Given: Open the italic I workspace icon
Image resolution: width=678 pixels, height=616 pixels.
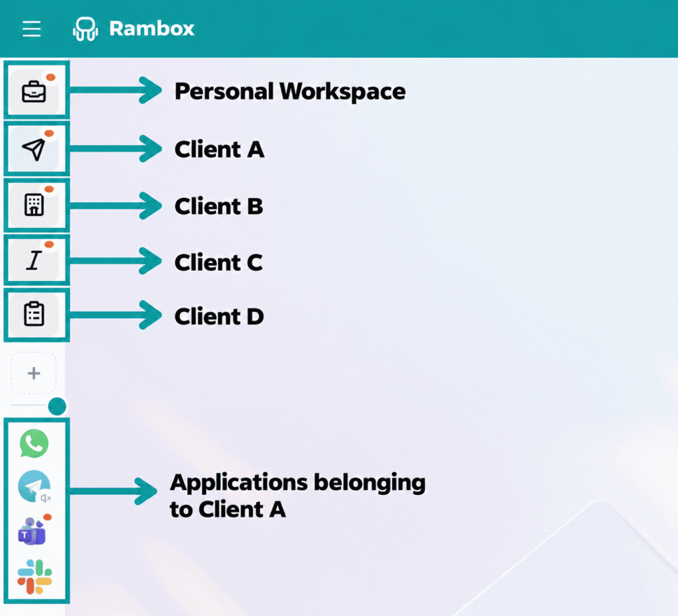Looking at the screenshot, I should tap(34, 260).
